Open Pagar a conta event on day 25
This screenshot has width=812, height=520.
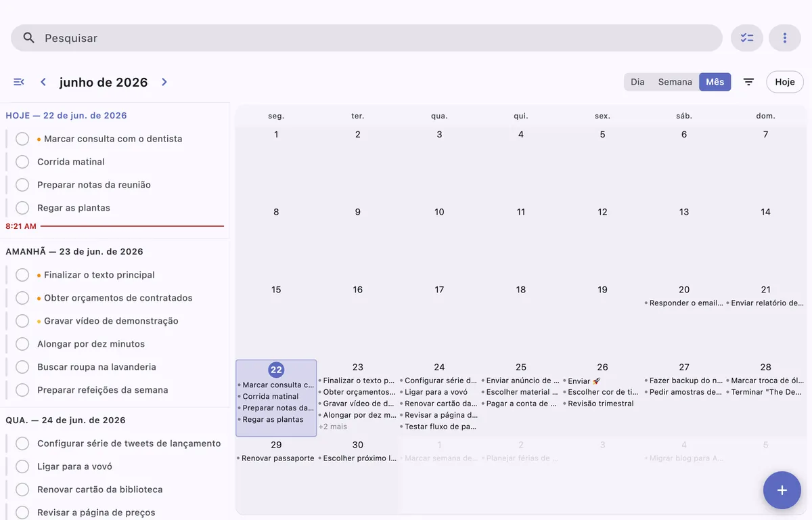[520, 404]
